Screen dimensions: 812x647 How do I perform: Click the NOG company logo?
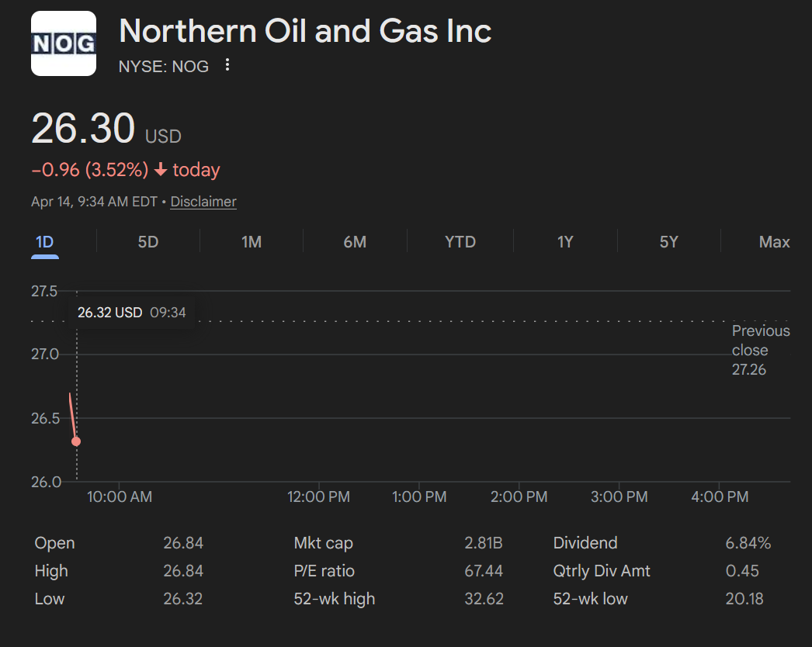point(64,43)
